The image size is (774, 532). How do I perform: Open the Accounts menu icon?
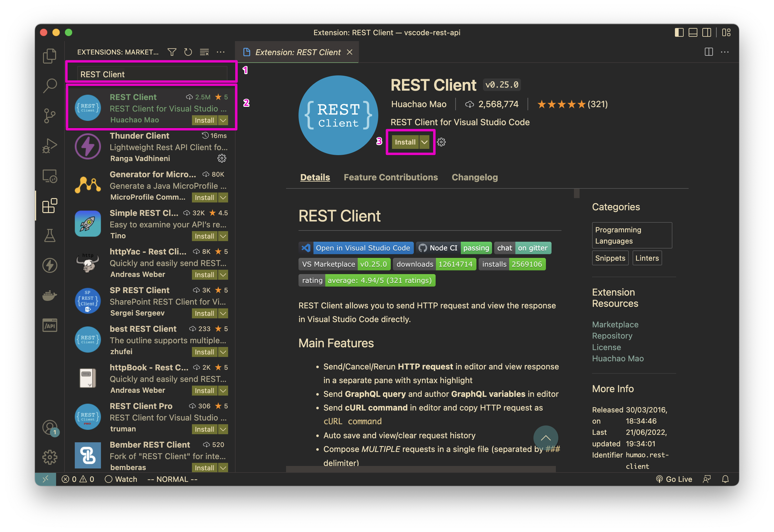[x=50, y=427]
